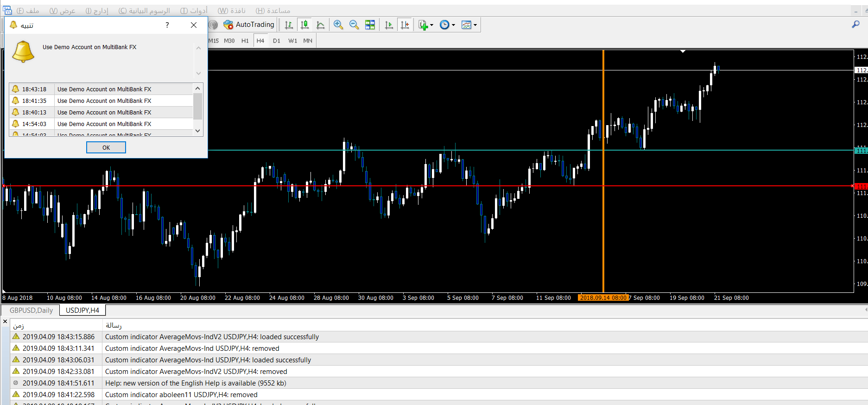This screenshot has height=405, width=868.
Task: Toggle chart shift button
Action: point(405,25)
